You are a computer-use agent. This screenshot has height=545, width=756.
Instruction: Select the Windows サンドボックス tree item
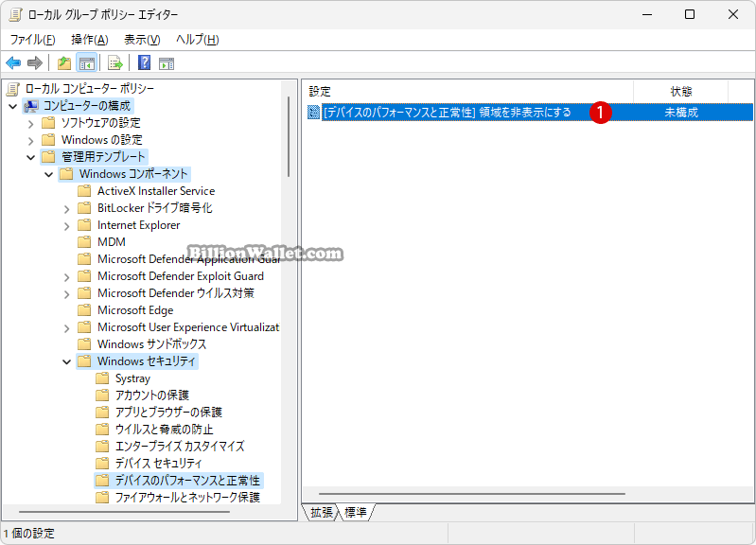(152, 343)
